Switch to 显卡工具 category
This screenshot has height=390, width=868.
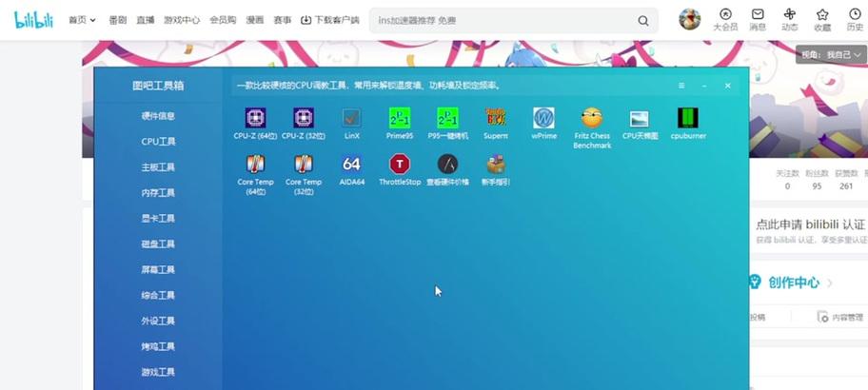point(158,218)
